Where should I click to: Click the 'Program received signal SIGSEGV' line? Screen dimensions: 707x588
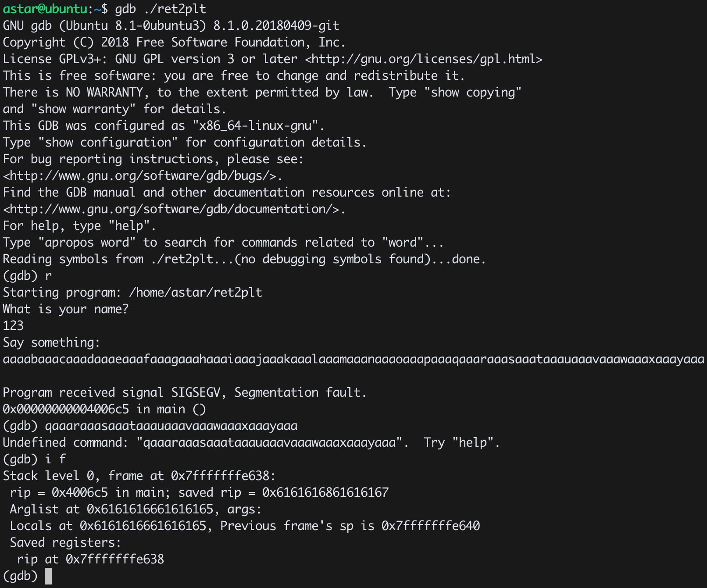tap(185, 393)
